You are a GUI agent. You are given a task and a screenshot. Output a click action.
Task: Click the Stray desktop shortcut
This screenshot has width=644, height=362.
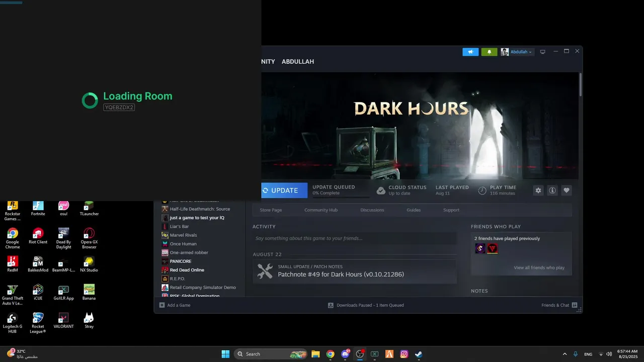pos(89,320)
